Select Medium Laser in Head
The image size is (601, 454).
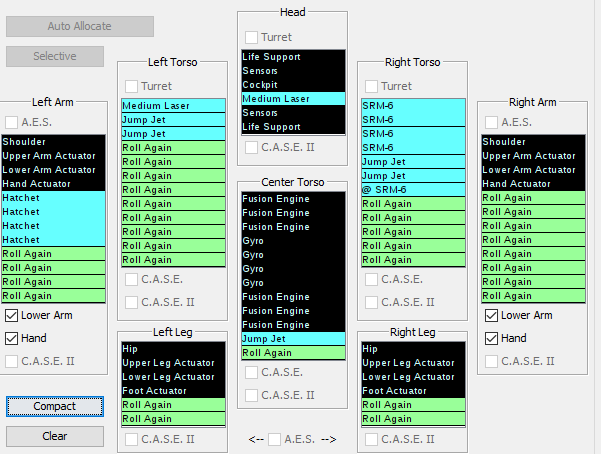coord(293,99)
